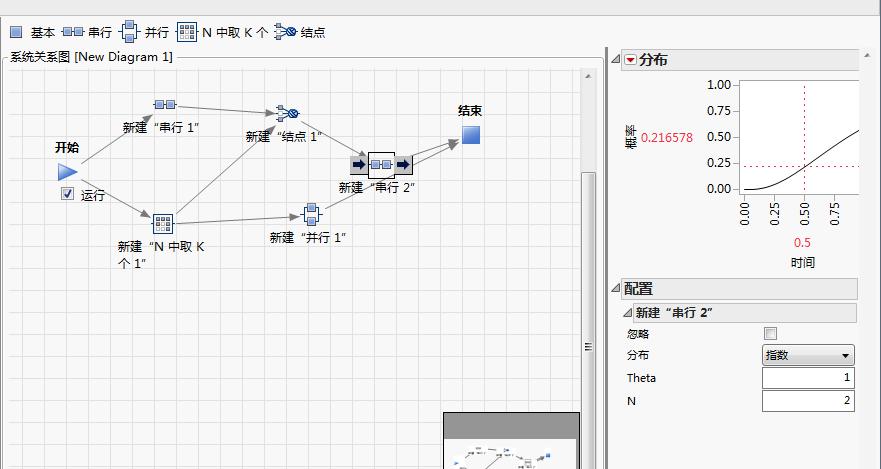Click the 新建 "串行 1" label

[161, 128]
